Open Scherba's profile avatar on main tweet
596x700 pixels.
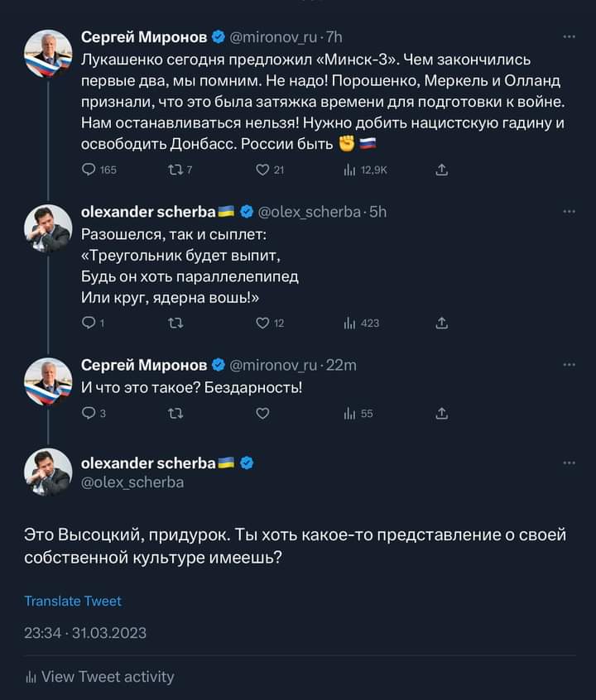tap(47, 472)
